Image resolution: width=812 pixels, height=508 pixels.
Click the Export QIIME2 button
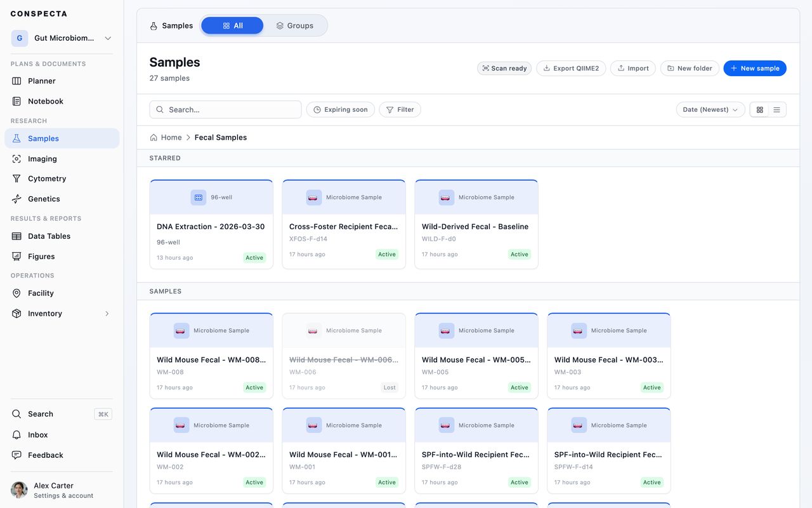pyautogui.click(x=571, y=69)
